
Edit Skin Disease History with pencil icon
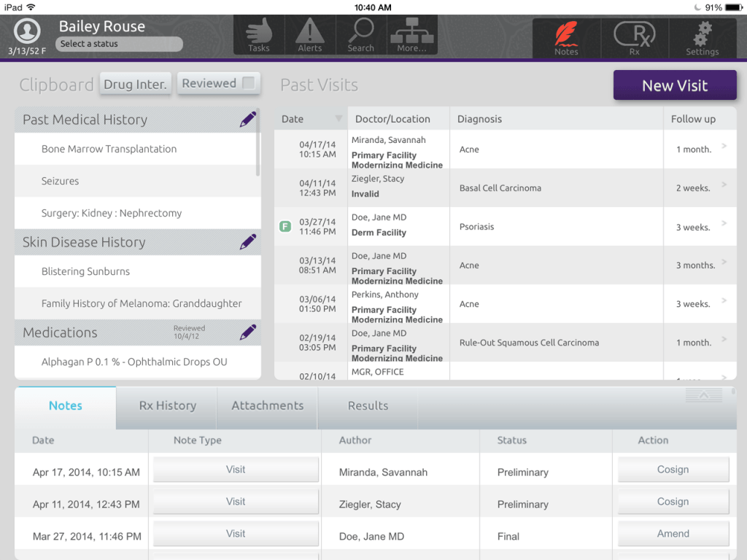(x=248, y=242)
